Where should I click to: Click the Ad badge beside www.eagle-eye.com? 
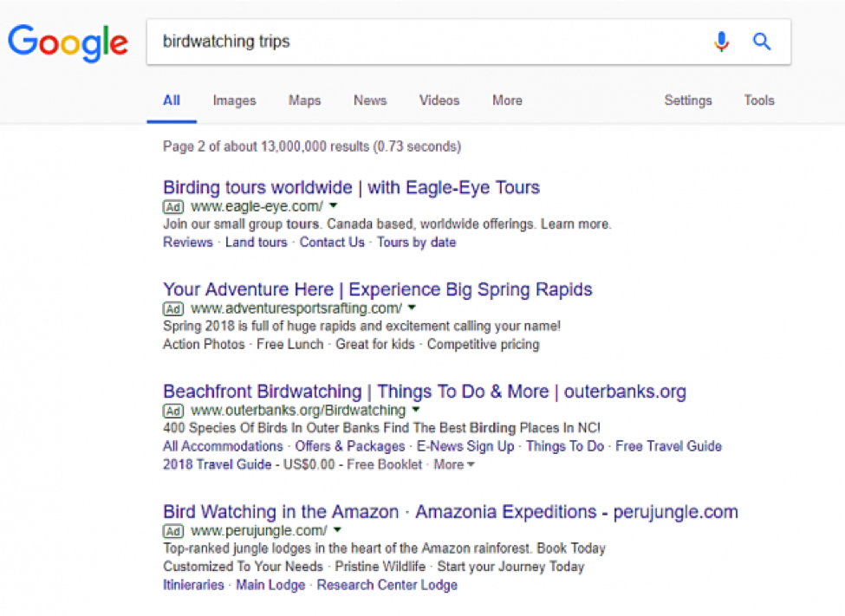pyautogui.click(x=173, y=207)
